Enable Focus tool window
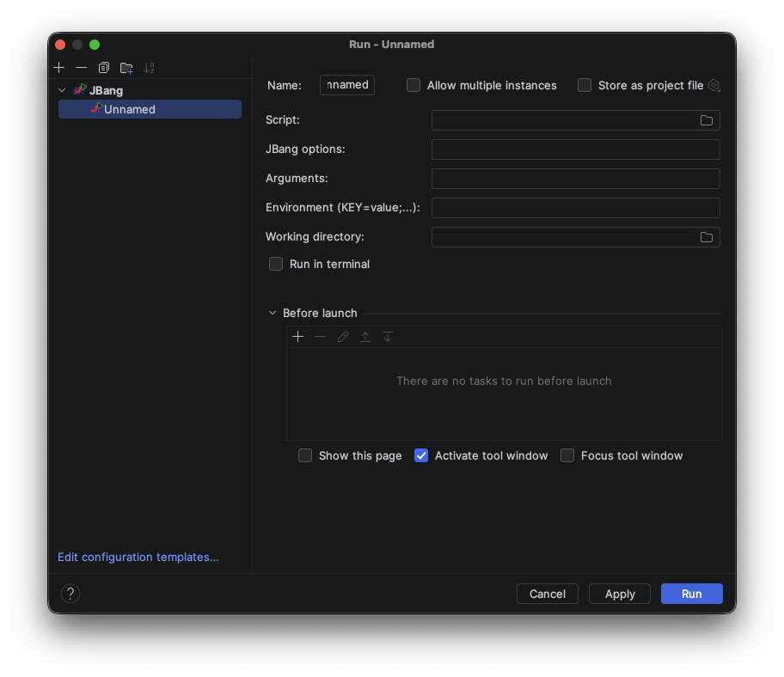The image size is (784, 677). point(567,455)
